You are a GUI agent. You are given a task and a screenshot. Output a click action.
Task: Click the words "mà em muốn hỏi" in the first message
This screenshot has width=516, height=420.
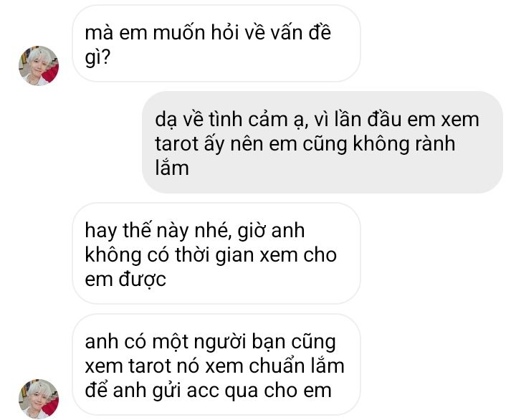[158, 32]
